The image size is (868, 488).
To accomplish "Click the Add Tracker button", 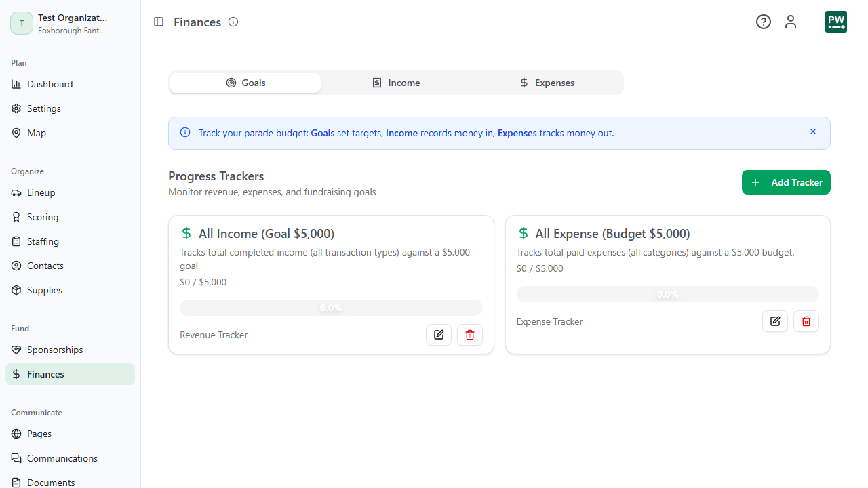I will click(786, 182).
